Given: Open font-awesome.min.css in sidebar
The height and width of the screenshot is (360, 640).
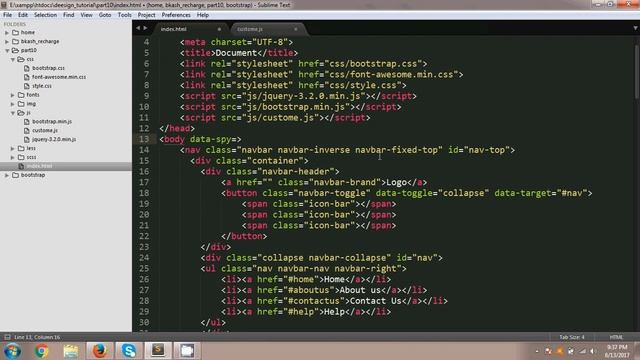Looking at the screenshot, I should pyautogui.click(x=59, y=77).
